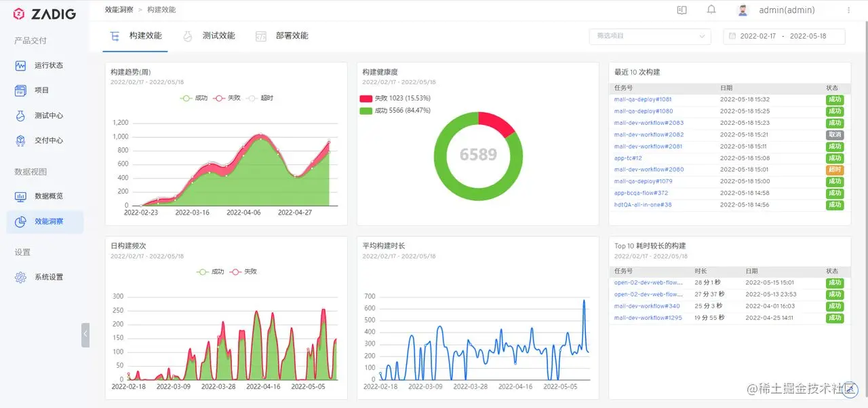Click the ZADIG logo

click(45, 14)
